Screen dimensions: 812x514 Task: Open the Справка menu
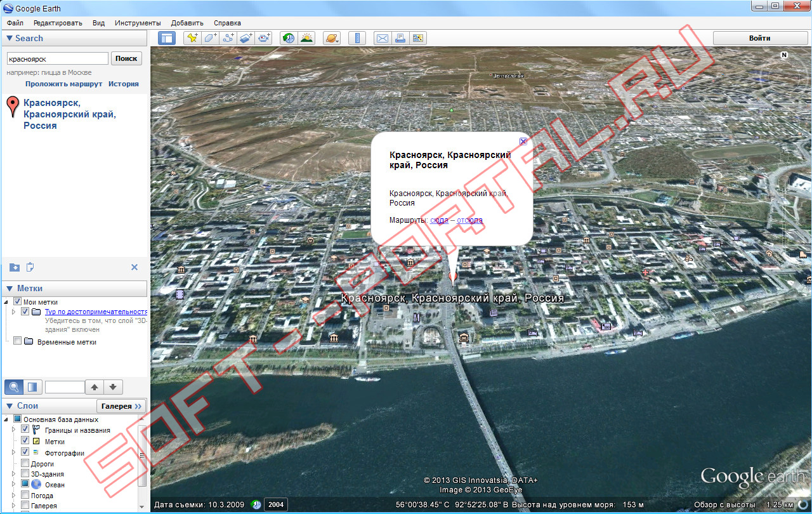pos(227,23)
